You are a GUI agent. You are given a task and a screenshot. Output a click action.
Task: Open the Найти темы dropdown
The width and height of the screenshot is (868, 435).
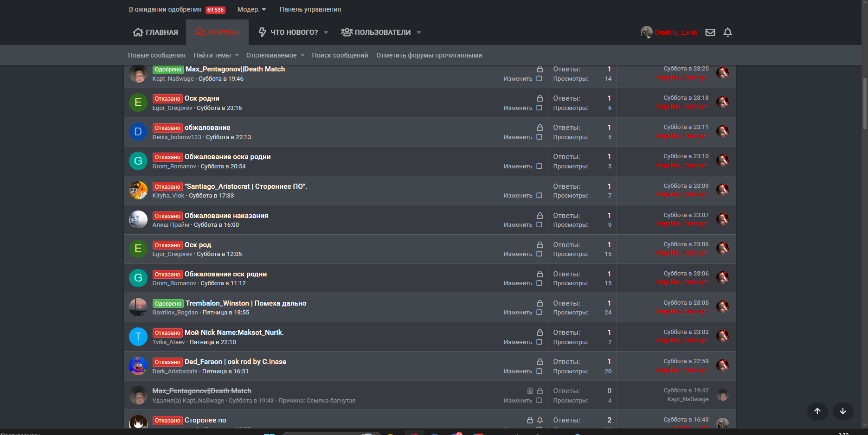[216, 55]
